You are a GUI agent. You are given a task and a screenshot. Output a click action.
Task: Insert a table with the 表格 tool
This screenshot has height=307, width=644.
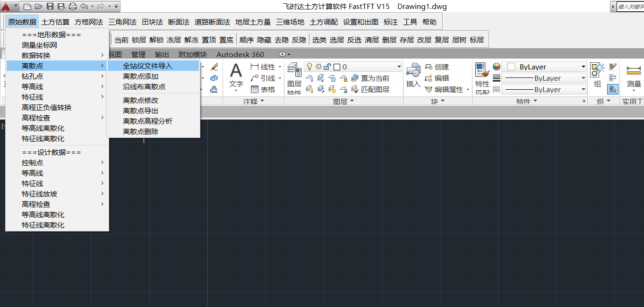263,89
